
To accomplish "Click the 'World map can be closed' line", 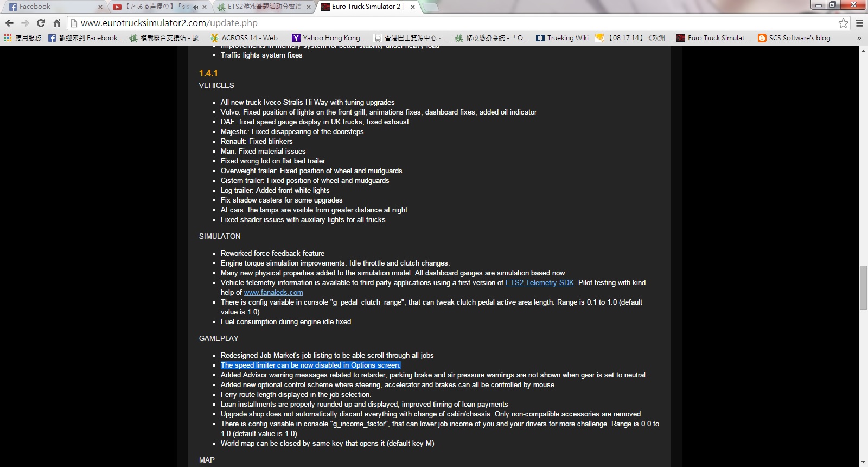I will [327, 444].
